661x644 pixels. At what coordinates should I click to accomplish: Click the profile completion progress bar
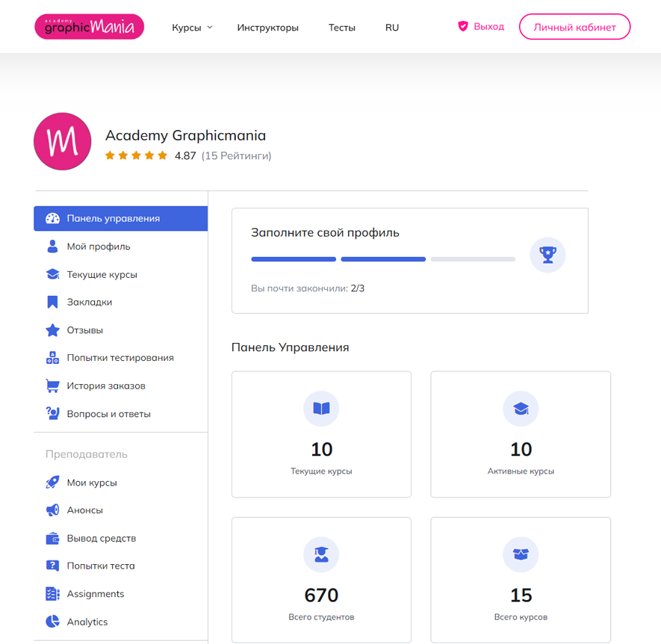(x=383, y=259)
